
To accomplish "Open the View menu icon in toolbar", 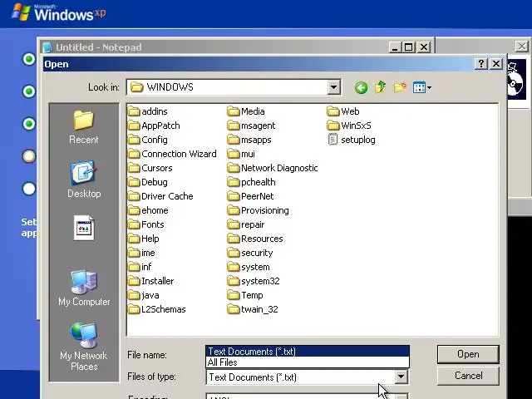I will click(421, 87).
